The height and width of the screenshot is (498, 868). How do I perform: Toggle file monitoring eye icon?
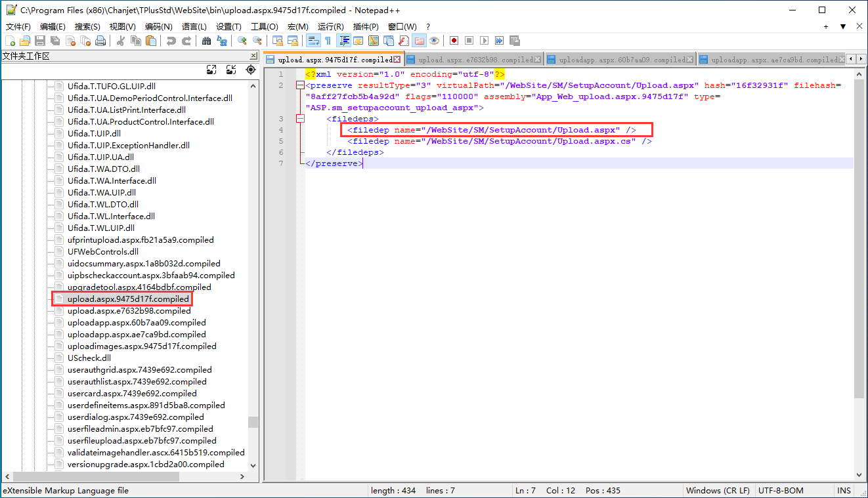pos(434,41)
